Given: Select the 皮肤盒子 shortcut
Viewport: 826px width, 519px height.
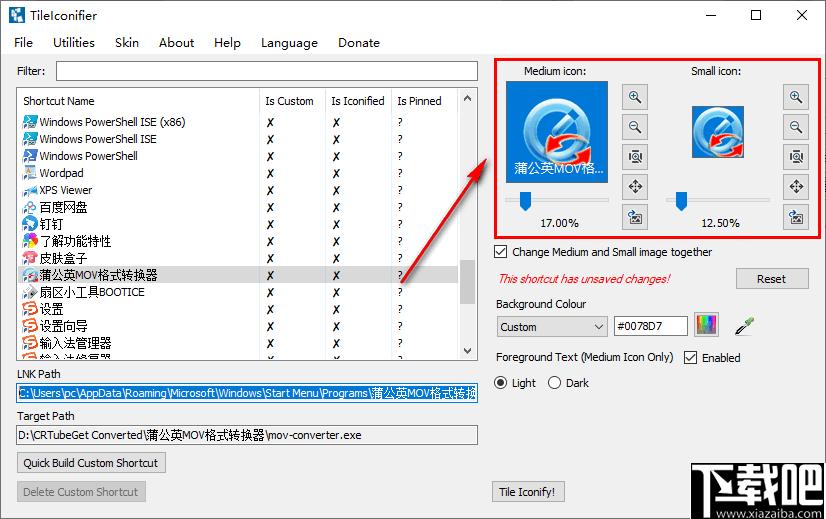Looking at the screenshot, I should 240,258.
